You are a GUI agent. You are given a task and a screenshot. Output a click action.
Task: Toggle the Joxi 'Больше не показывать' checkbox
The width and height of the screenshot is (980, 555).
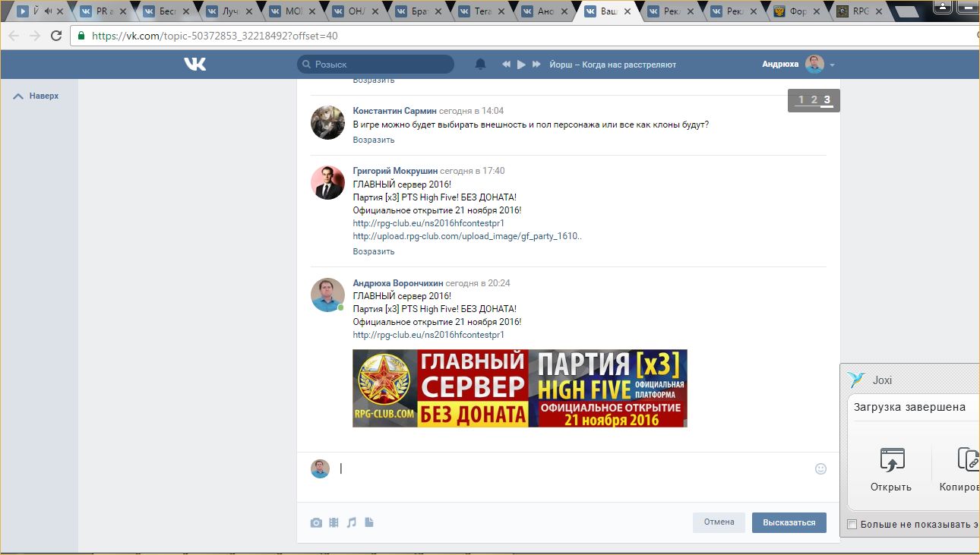point(852,525)
